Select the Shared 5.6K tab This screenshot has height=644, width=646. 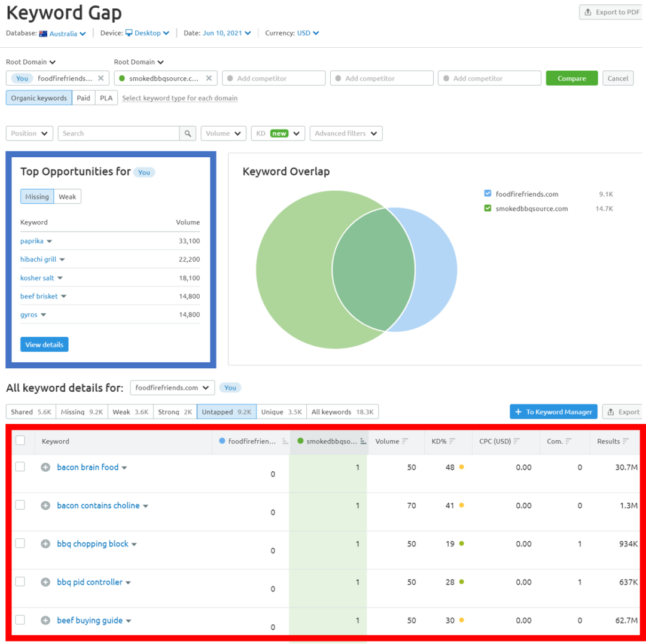(31, 412)
